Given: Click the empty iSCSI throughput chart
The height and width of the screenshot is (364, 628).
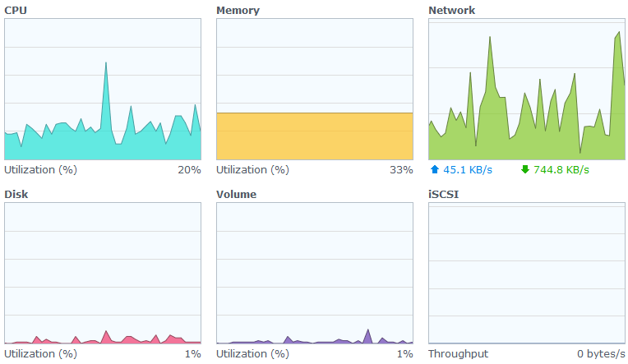Looking at the screenshot, I should click(x=526, y=271).
